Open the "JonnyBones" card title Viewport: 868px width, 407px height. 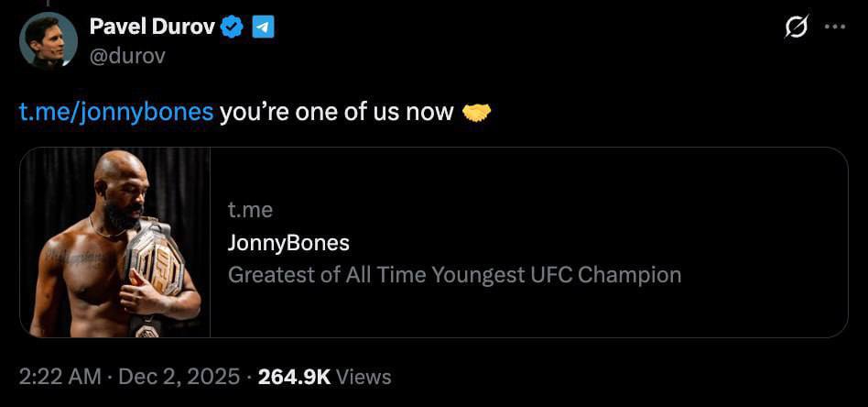click(x=288, y=243)
